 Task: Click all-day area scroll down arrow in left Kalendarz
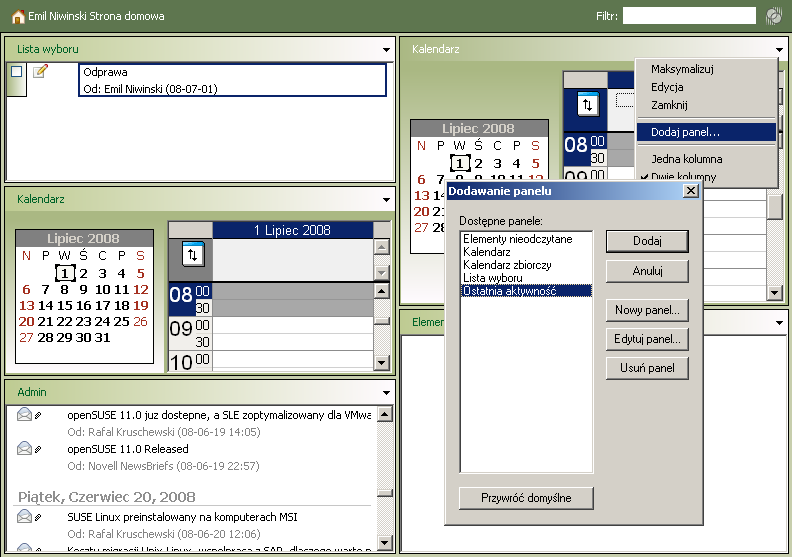382,273
